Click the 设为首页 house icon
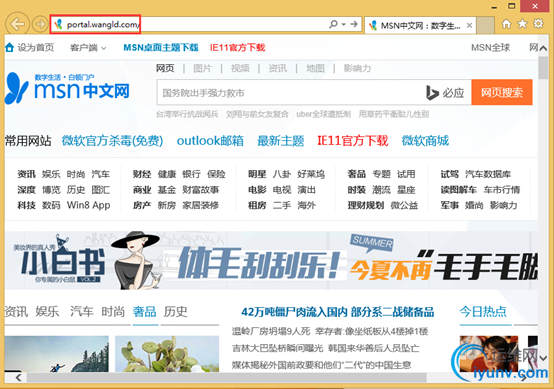 [x=9, y=47]
